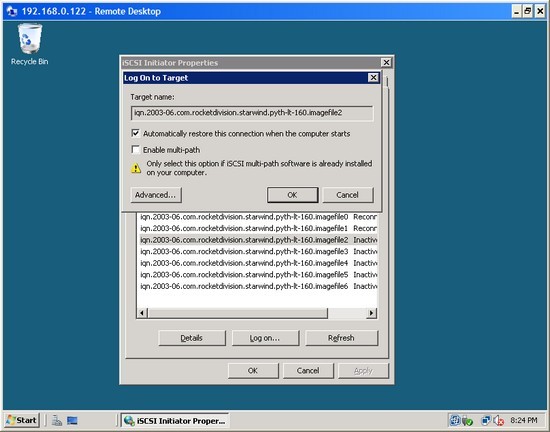550x432 pixels.
Task: Confirm Log On to Target with OK
Action: (293, 195)
